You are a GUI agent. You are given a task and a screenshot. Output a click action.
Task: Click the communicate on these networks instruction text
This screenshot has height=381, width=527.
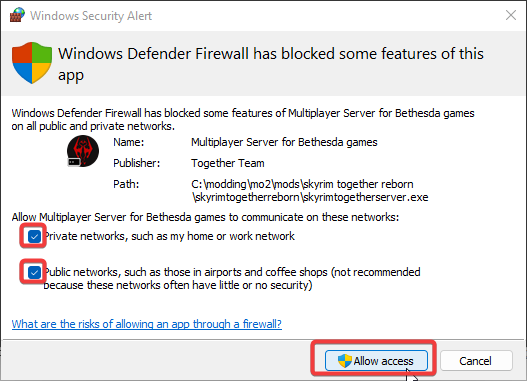(205, 217)
